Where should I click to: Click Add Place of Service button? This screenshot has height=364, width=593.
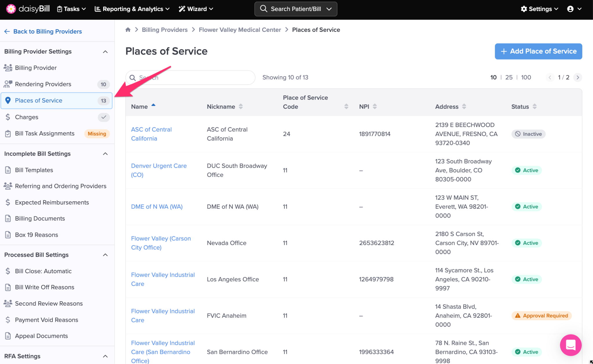(538, 51)
